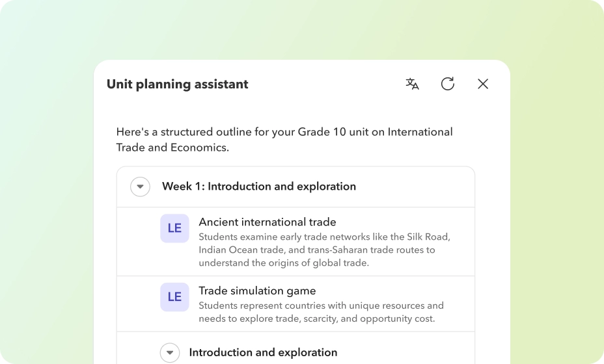The width and height of the screenshot is (604, 364).
Task: Open the translate language icon
Action: coord(412,84)
